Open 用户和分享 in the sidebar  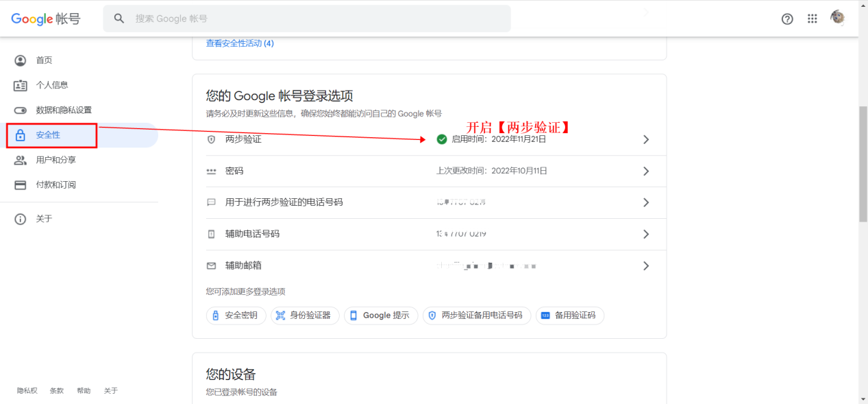[x=79, y=160]
